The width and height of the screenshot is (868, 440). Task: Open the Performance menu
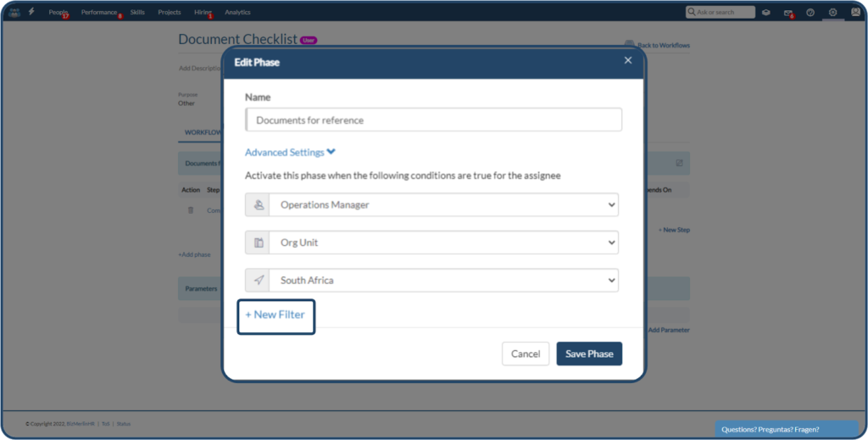pos(99,13)
